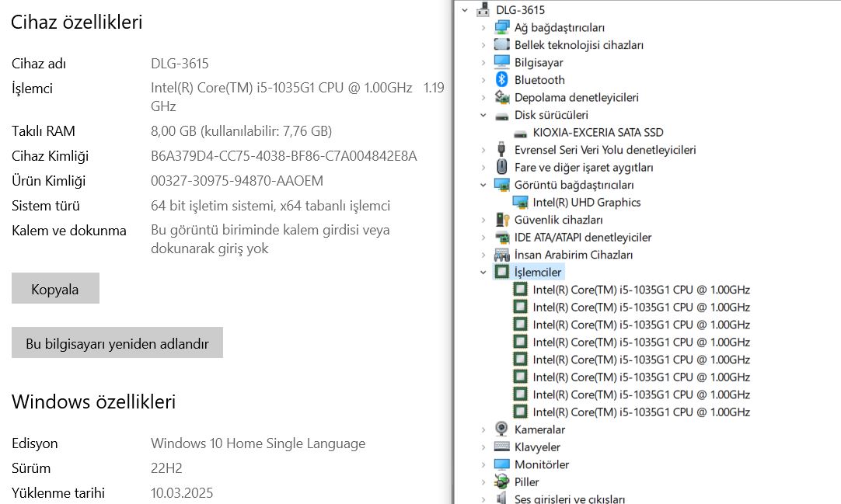The height and width of the screenshot is (504, 841).
Task: Click the Depolama denetleyicileri icon
Action: (501, 97)
